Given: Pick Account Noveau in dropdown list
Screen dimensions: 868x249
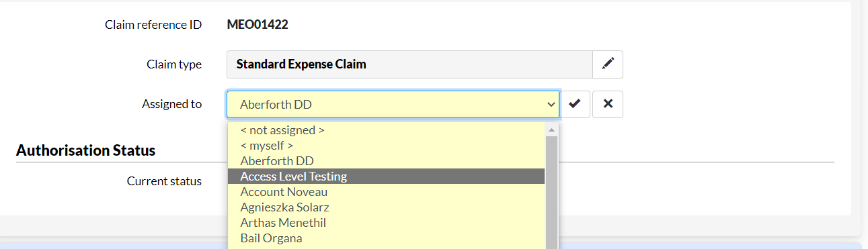Looking at the screenshot, I should pos(386,192).
